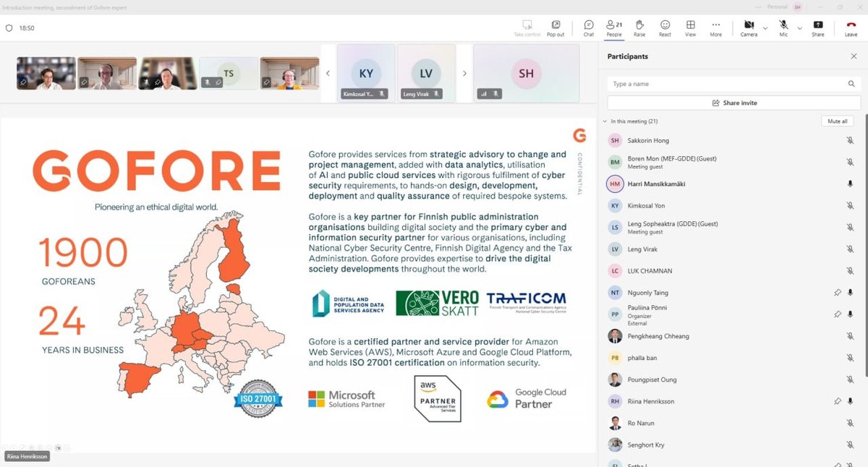Select participant Pauliina Pönni
This screenshot has height=467, width=868.
tap(731, 314)
